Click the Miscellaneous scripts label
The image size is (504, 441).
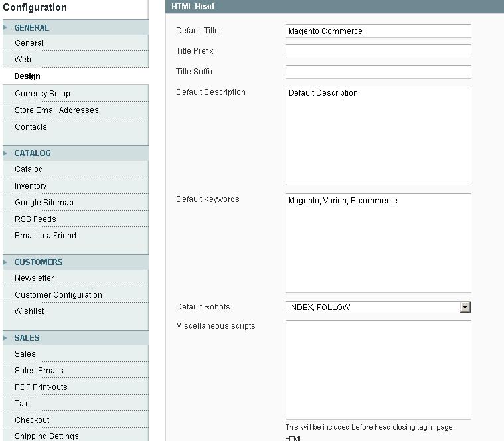215,326
